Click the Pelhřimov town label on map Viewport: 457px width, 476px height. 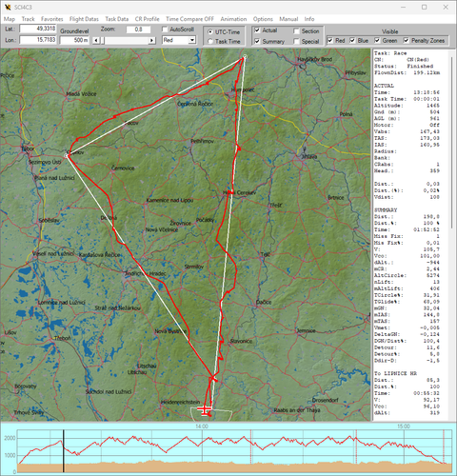click(x=203, y=141)
